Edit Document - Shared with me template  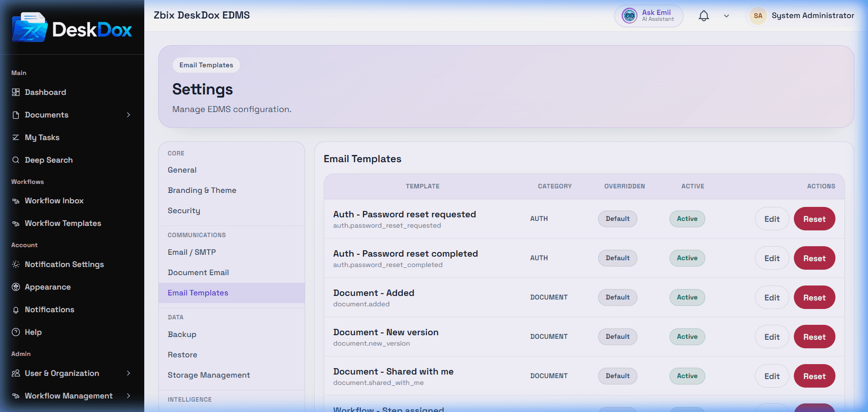click(772, 376)
